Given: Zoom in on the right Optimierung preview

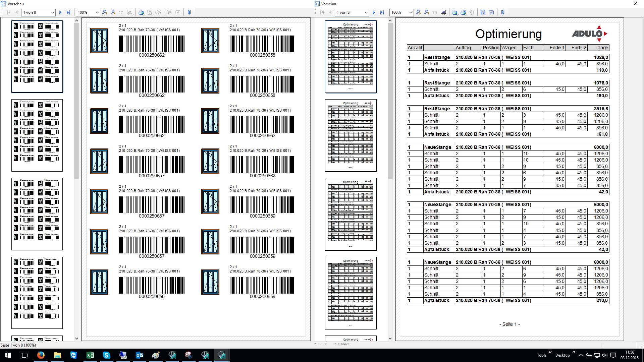Looking at the screenshot, I should (419, 12).
